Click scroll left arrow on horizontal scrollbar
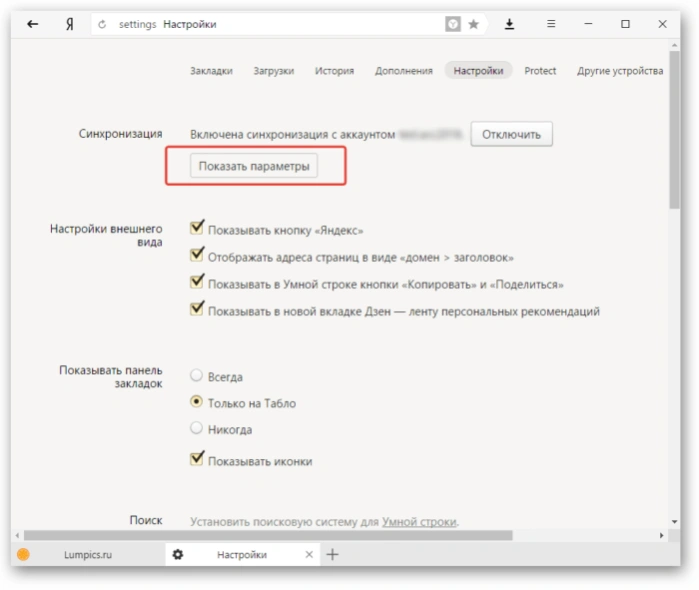 [17, 535]
